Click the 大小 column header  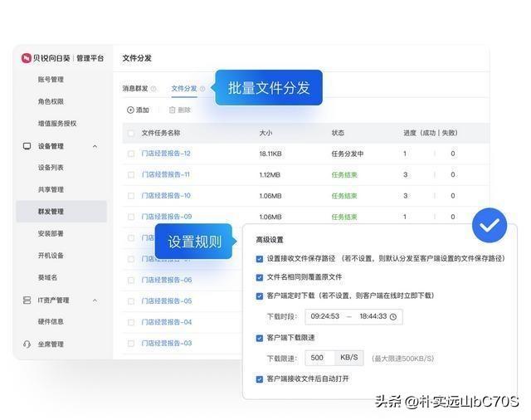pos(265,133)
